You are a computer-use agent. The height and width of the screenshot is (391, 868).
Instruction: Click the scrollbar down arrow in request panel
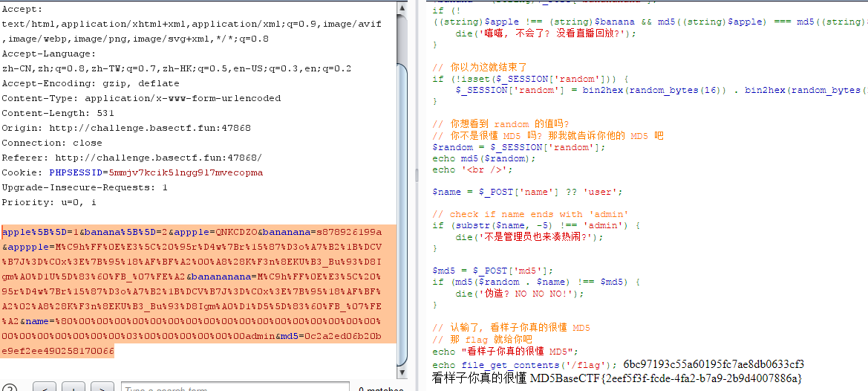pos(402,372)
